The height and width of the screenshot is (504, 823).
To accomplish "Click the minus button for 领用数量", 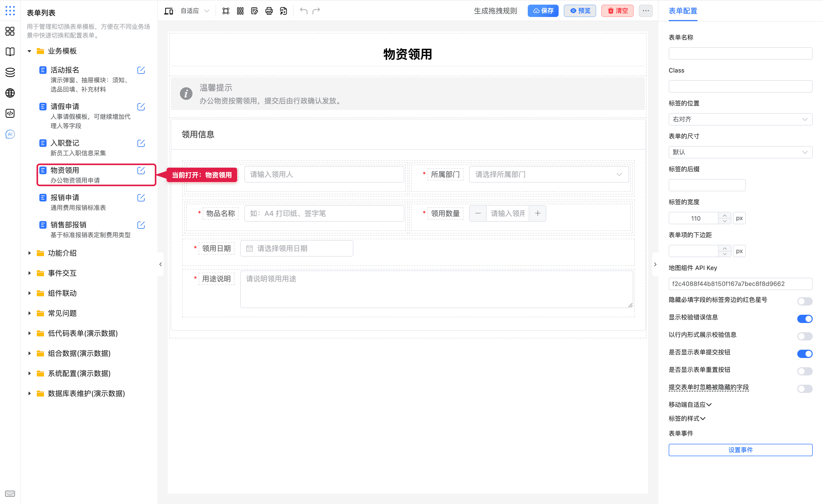I will coord(478,213).
